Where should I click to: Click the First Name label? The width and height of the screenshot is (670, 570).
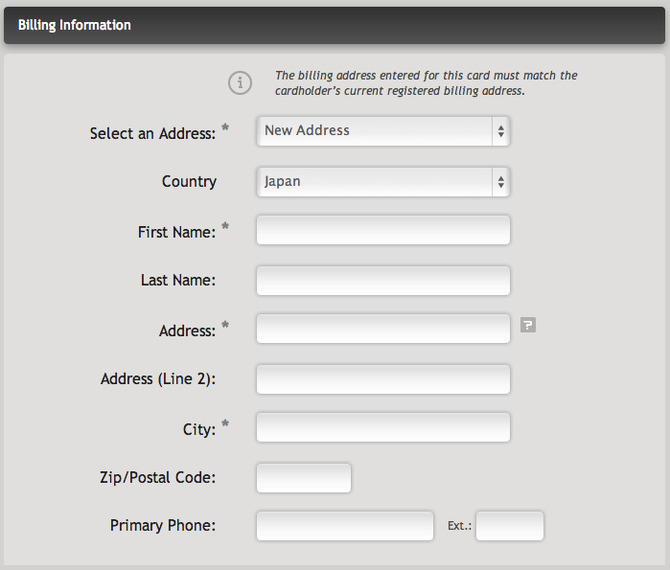coord(177,232)
